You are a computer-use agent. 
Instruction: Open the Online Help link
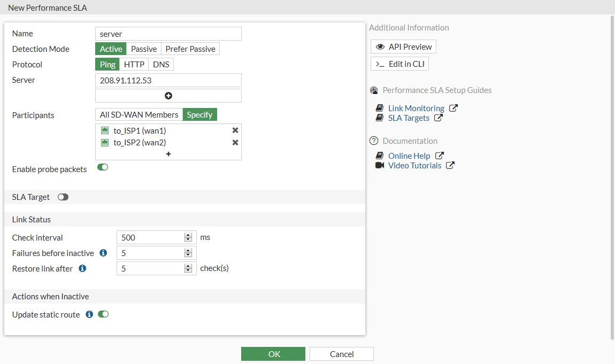click(x=409, y=156)
